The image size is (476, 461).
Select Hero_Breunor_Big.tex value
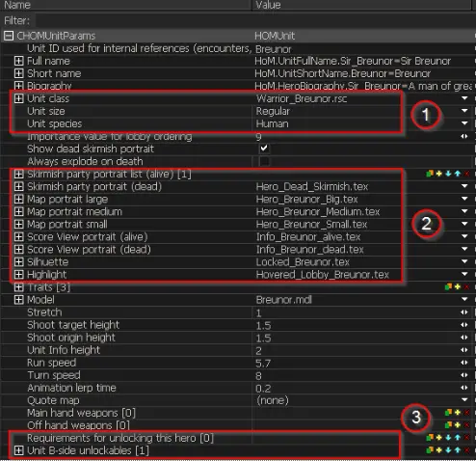click(x=306, y=200)
